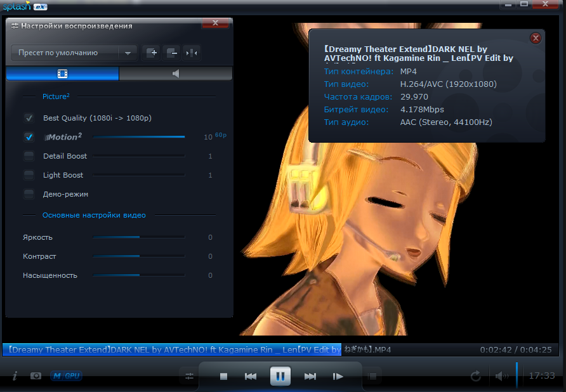Add a new preset

(151, 53)
